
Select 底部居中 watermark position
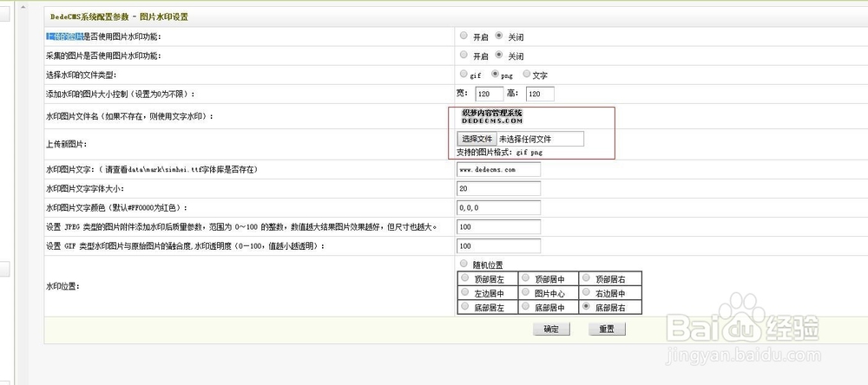pyautogui.click(x=526, y=306)
